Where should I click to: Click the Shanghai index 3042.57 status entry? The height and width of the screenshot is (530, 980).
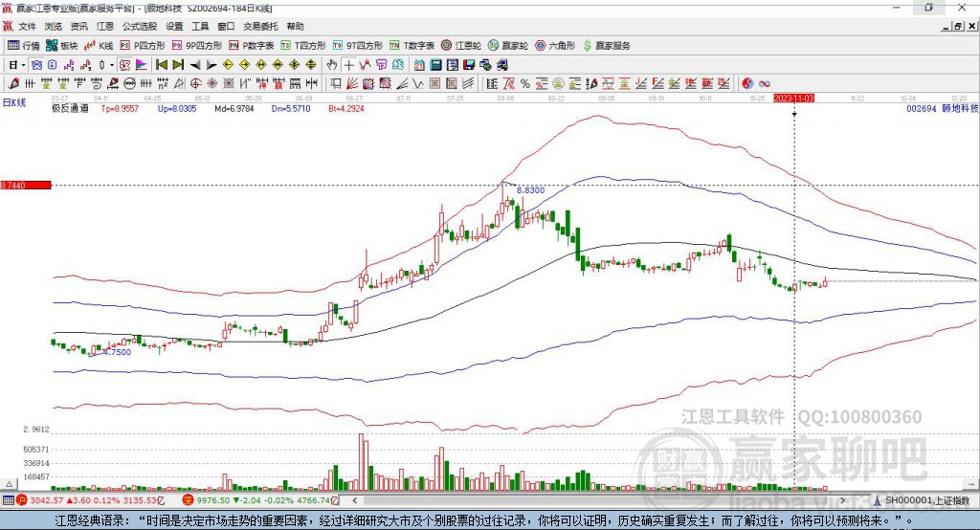tap(91, 500)
